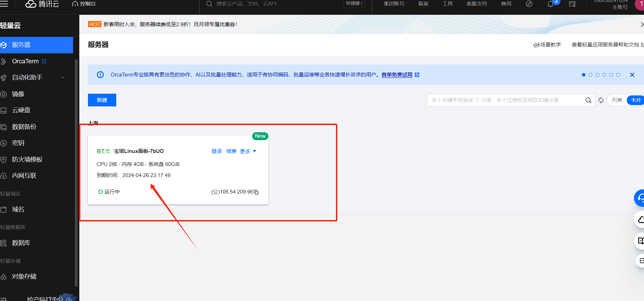Click the 场景教学 link
The width and height of the screenshot is (644, 301).
coord(547,45)
